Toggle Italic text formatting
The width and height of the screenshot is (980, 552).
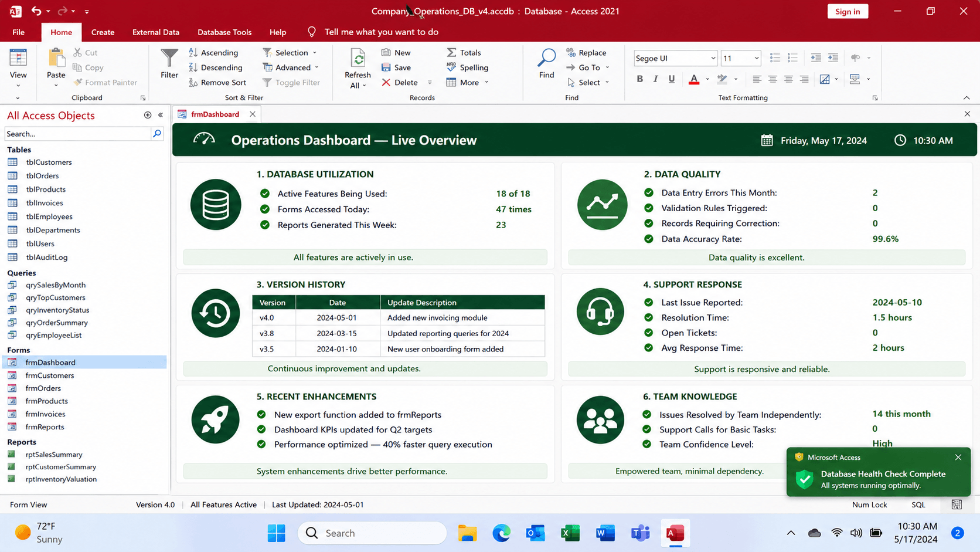tap(655, 79)
